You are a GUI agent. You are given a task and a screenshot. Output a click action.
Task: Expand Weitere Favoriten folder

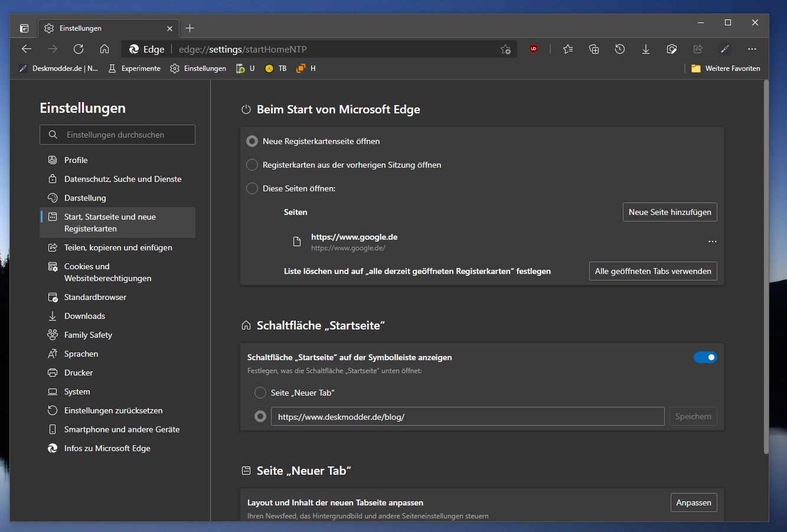(726, 68)
